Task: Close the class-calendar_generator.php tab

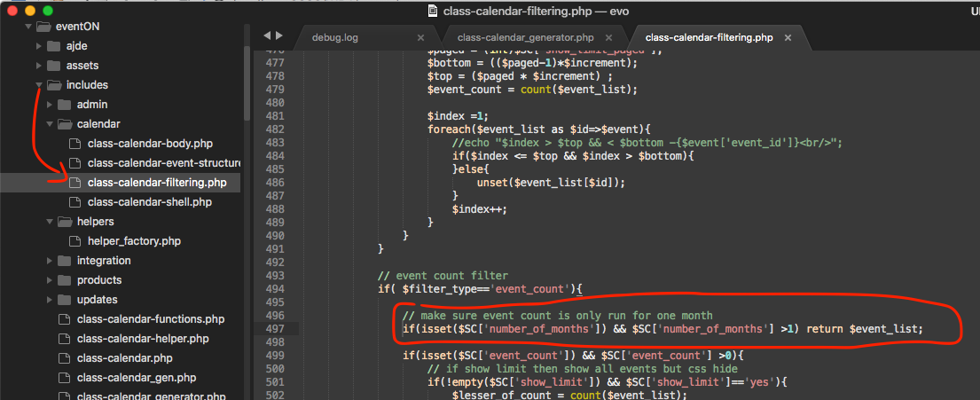Action: coord(609,38)
